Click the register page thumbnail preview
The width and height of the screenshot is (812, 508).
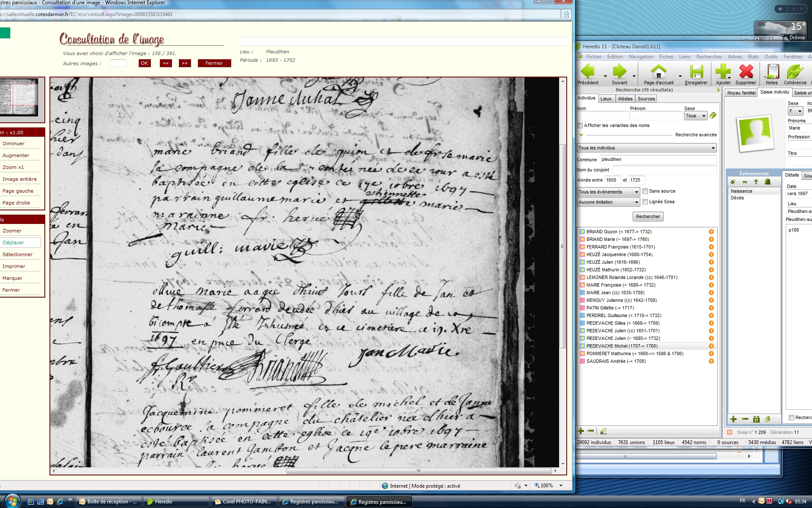click(19, 97)
